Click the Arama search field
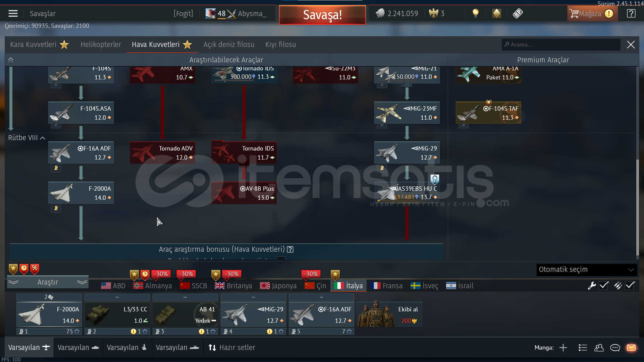 click(561, 45)
